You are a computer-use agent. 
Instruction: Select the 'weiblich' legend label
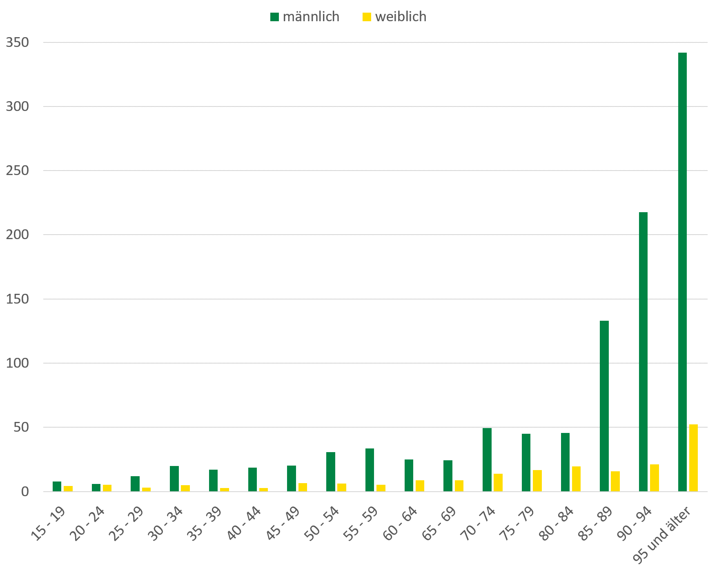coord(401,17)
